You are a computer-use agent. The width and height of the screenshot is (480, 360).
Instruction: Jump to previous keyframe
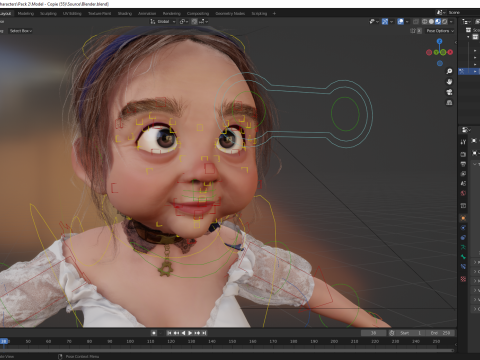[x=176, y=333]
